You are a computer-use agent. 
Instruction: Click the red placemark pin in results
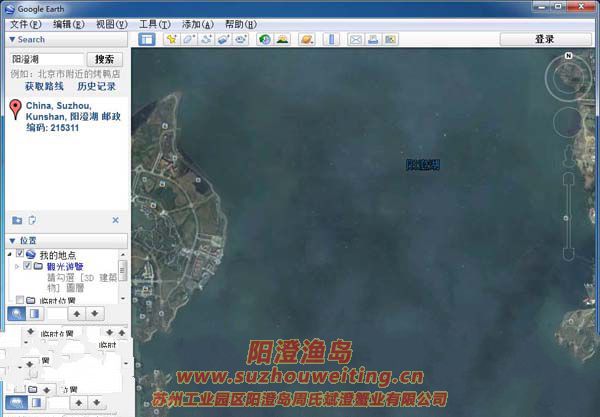pos(15,110)
